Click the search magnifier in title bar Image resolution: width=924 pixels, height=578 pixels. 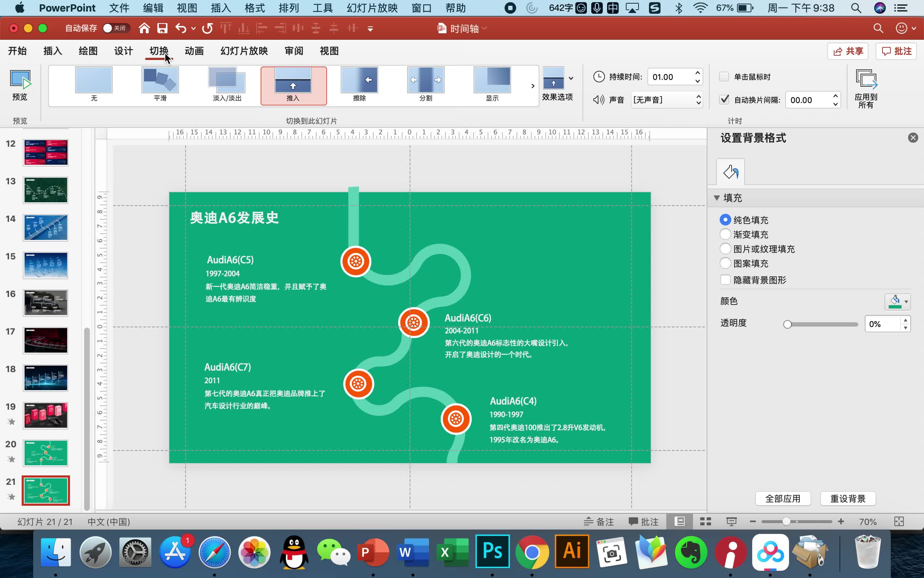click(x=878, y=28)
